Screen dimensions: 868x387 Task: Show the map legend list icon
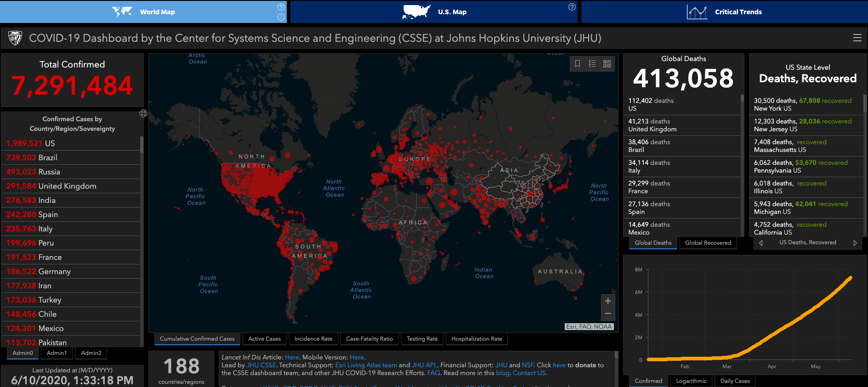[592, 64]
